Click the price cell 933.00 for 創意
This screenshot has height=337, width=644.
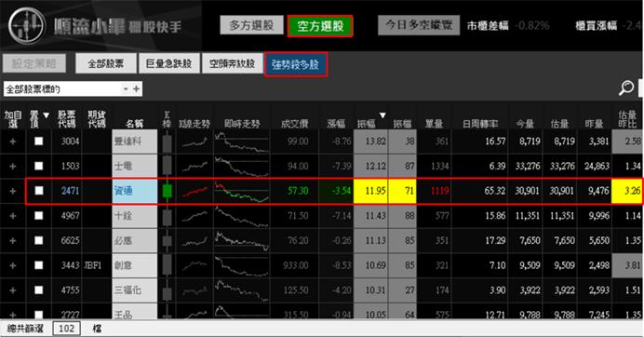point(296,265)
